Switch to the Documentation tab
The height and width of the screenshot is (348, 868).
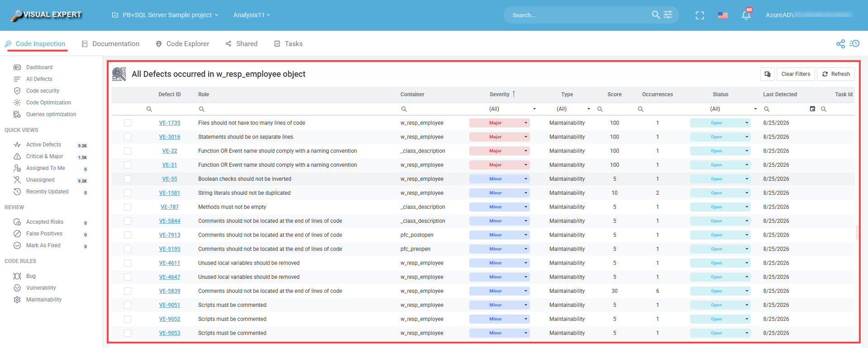[110, 44]
